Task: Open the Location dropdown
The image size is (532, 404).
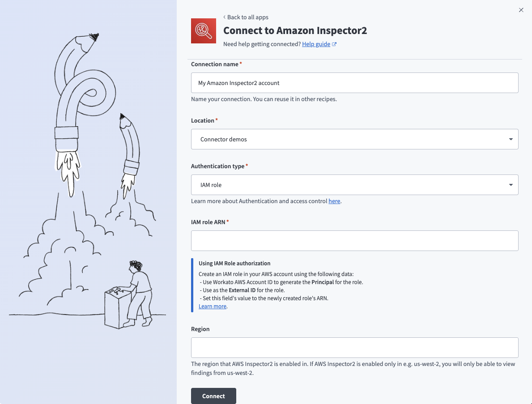Action: pos(354,139)
